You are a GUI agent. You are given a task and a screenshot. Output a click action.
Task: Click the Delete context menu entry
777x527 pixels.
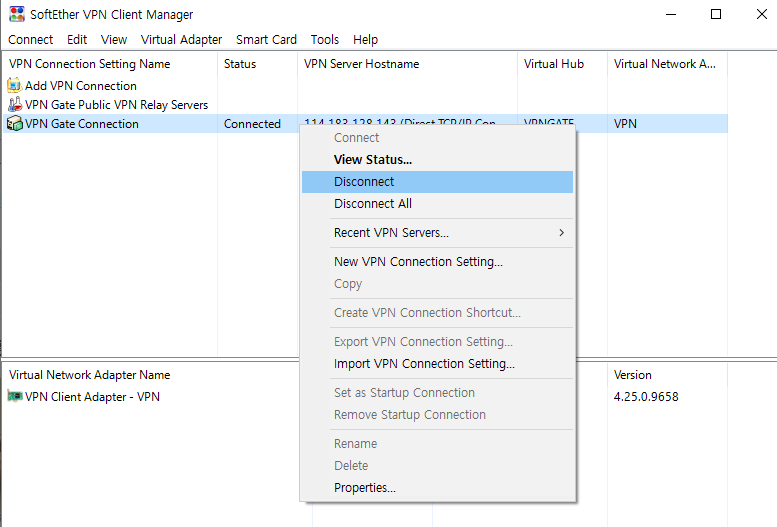(x=437, y=466)
